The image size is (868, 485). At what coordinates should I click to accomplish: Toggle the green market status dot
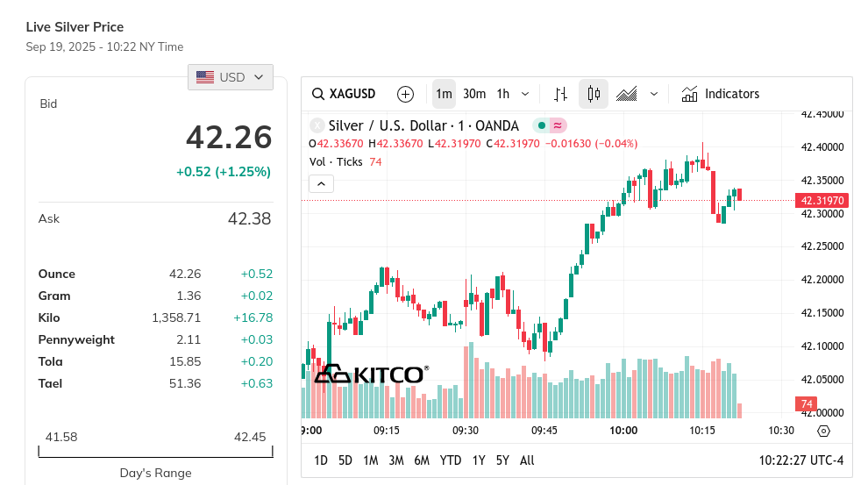click(x=542, y=125)
